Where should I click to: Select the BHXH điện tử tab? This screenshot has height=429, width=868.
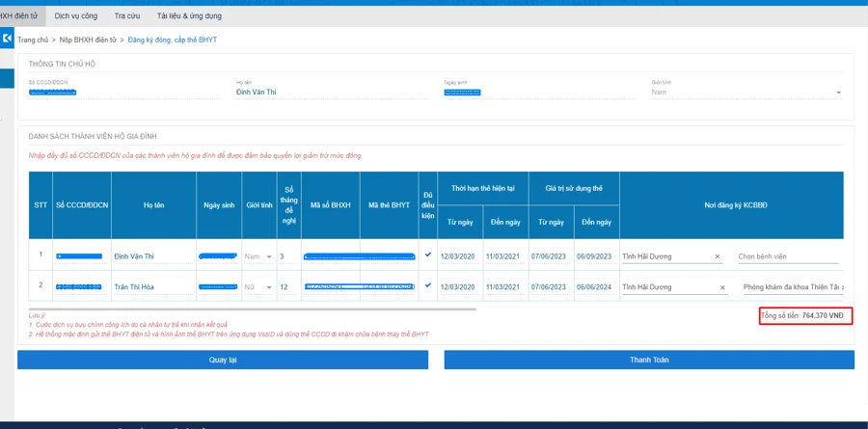19,16
